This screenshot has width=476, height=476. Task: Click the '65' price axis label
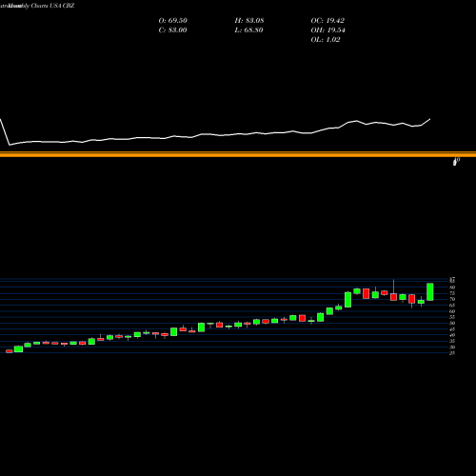(x=452, y=306)
